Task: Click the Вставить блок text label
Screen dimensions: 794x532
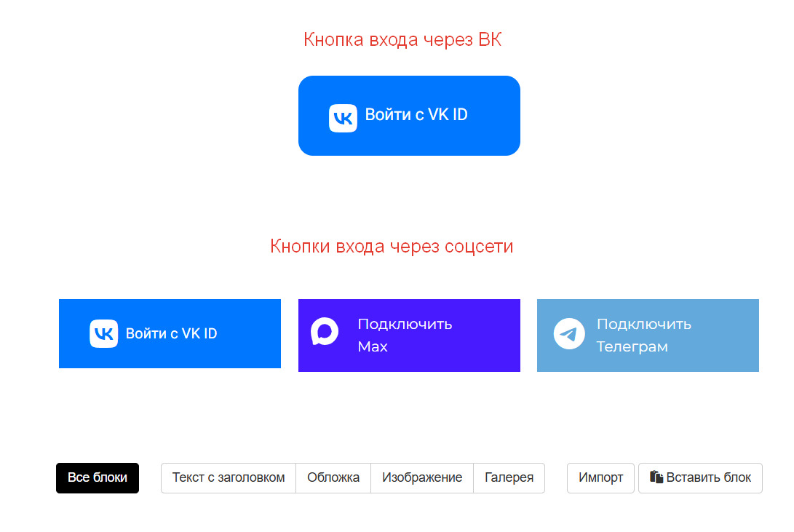Action: pyautogui.click(x=708, y=477)
